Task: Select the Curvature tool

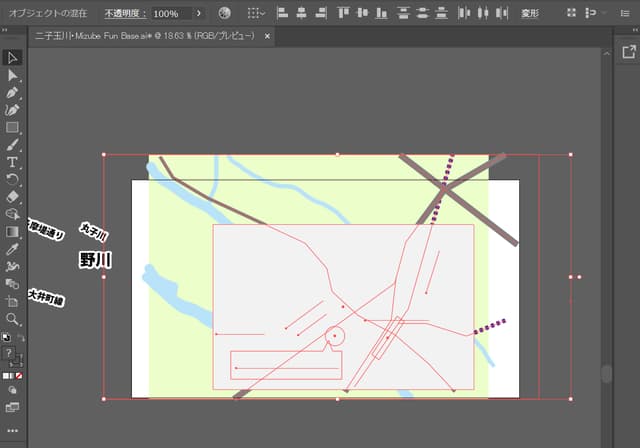Action: point(12,110)
